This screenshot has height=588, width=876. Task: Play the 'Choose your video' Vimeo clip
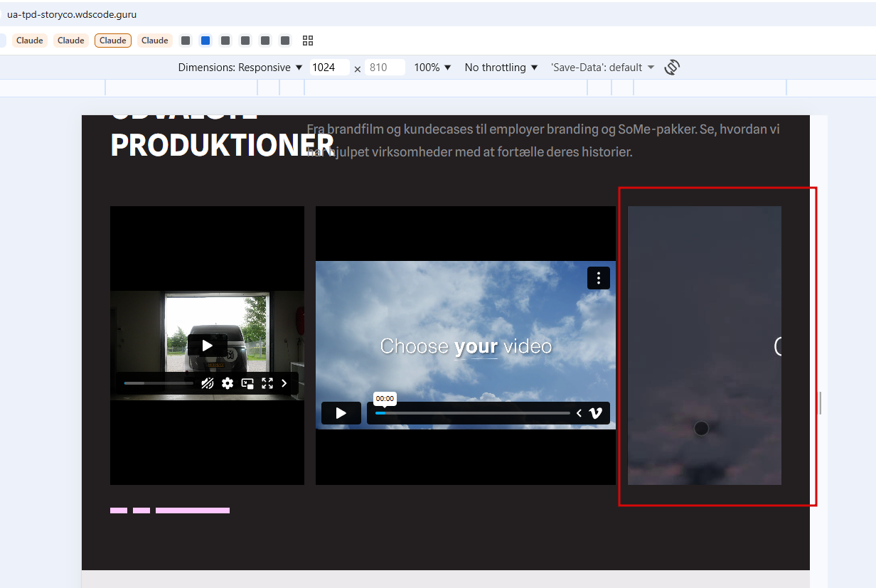click(341, 413)
